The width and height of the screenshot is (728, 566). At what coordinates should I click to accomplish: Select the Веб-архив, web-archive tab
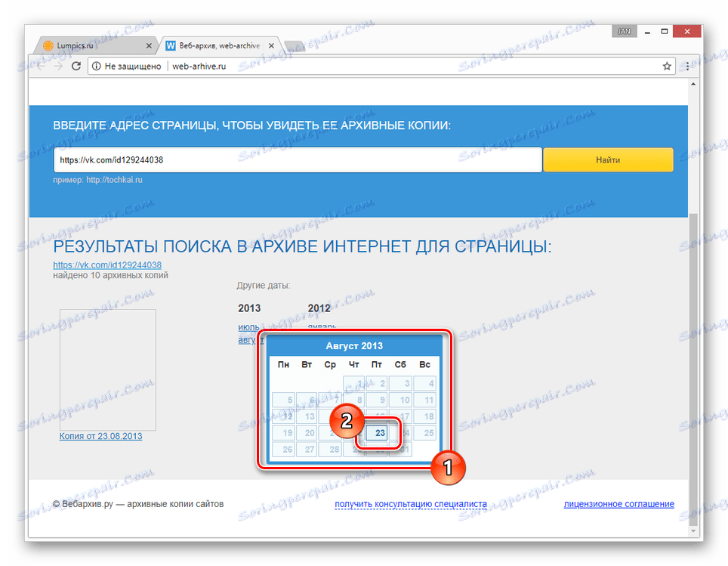pos(221,45)
